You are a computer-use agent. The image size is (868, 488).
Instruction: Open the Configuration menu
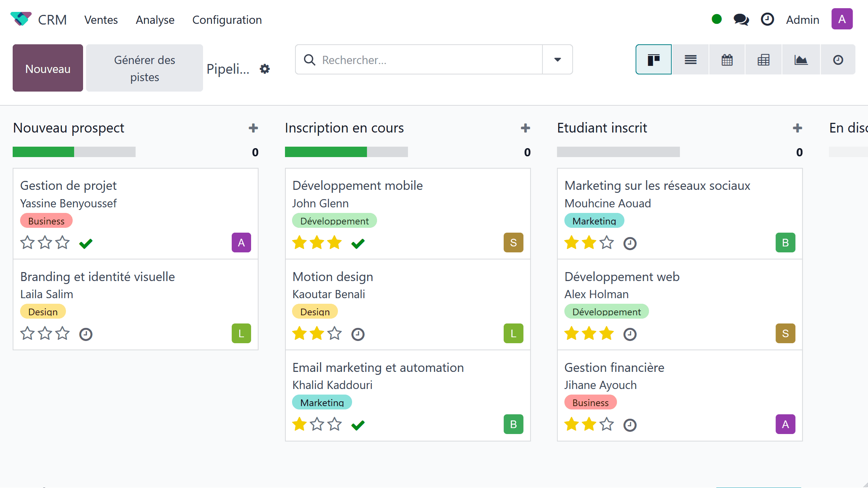click(227, 20)
